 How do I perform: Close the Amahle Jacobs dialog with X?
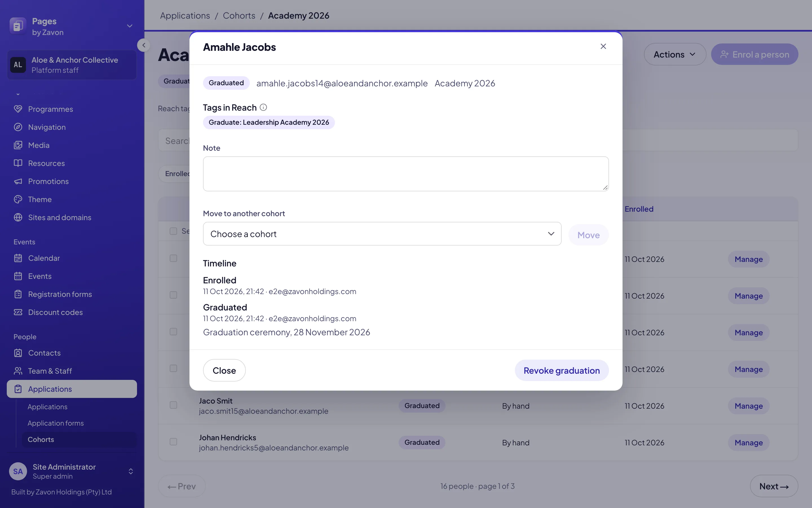tap(603, 46)
